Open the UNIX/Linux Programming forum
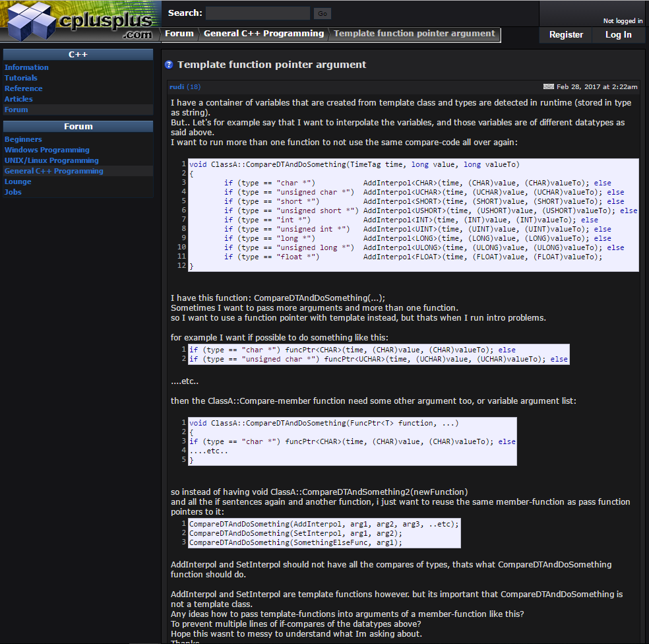 (x=51, y=160)
